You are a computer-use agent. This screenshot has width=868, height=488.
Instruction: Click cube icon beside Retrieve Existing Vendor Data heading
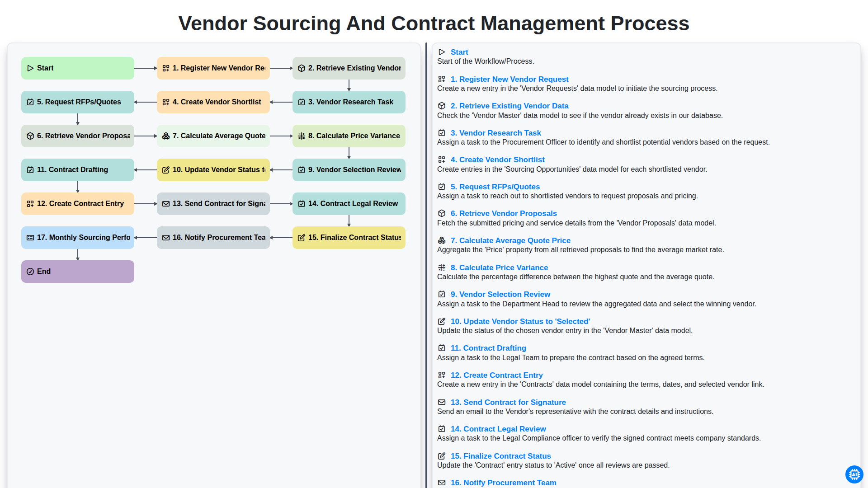tap(442, 106)
